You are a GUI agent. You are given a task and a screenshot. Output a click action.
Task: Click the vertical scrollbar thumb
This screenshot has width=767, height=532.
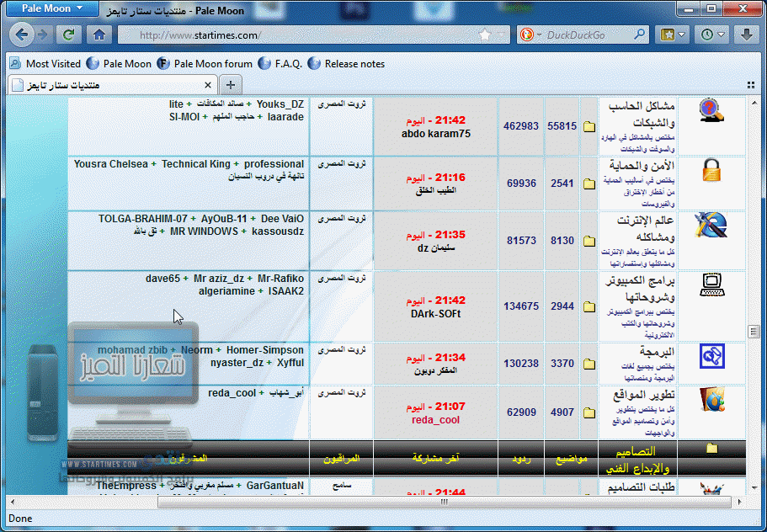(x=754, y=332)
